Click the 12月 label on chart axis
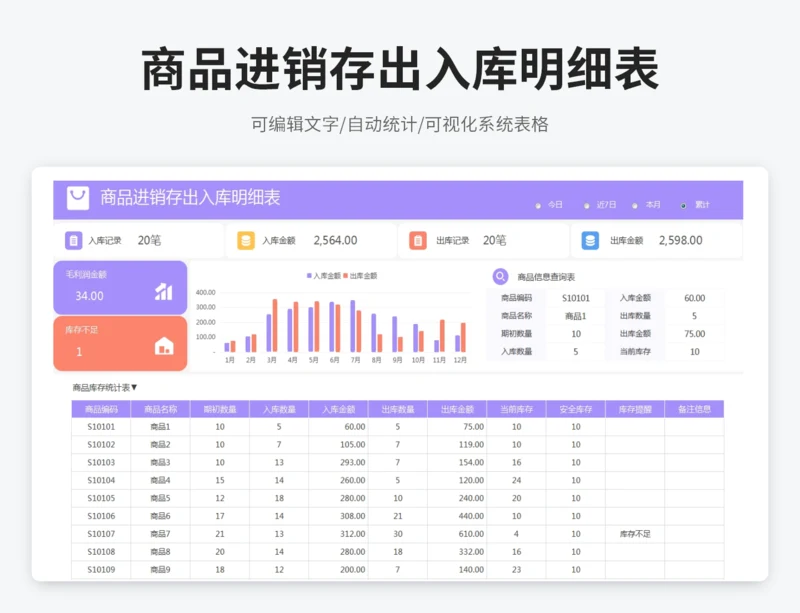The image size is (800, 613). [460, 360]
